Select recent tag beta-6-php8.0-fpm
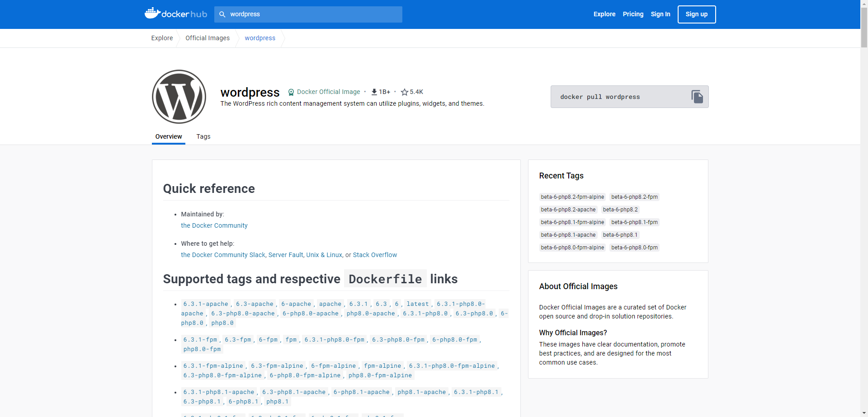 tap(634, 248)
